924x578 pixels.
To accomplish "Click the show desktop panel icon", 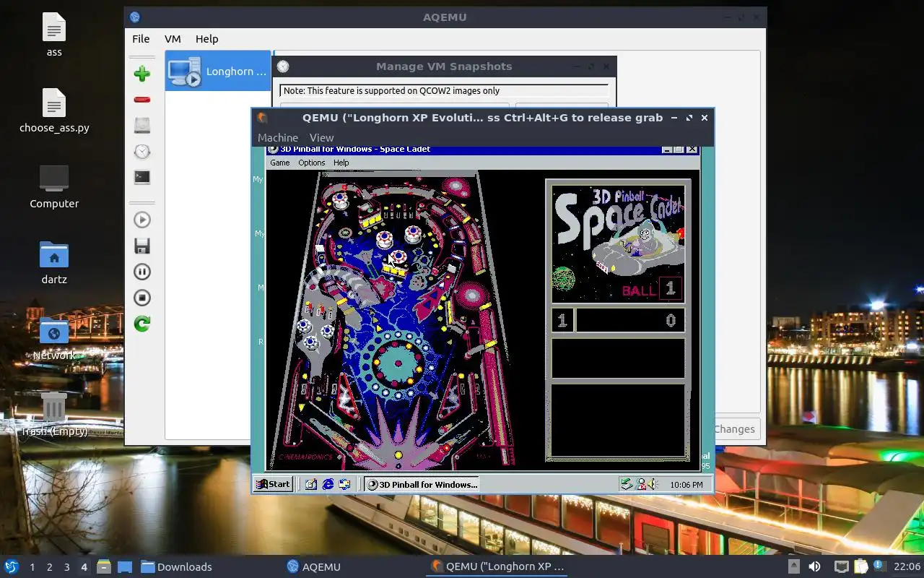I will [x=124, y=566].
